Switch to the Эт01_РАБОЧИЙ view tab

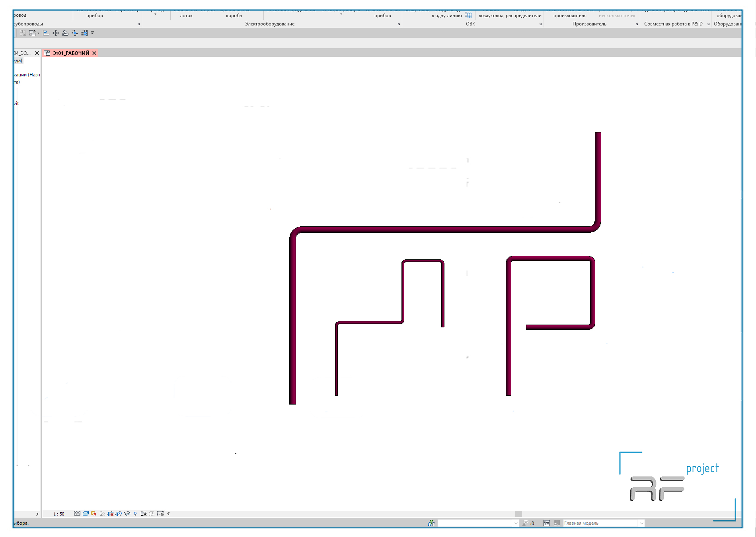tap(71, 53)
